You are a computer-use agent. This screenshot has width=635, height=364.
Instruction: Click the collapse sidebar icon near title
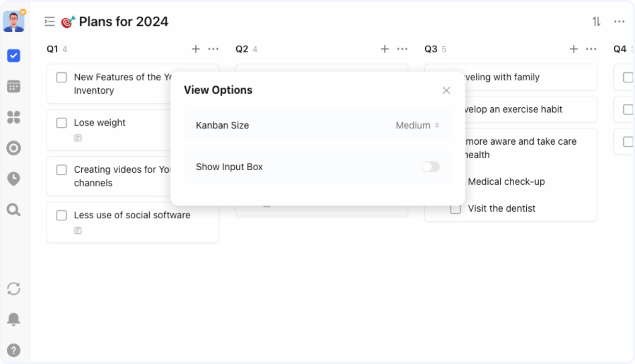tap(49, 21)
